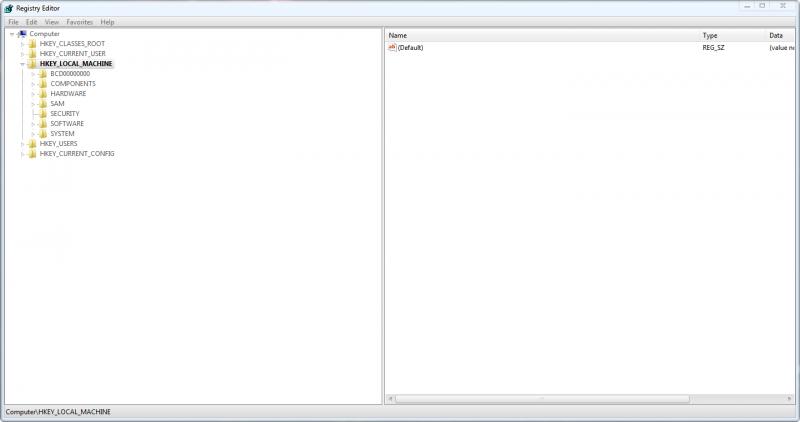
Task: Select the HKEY_USERS key label
Action: click(59, 143)
